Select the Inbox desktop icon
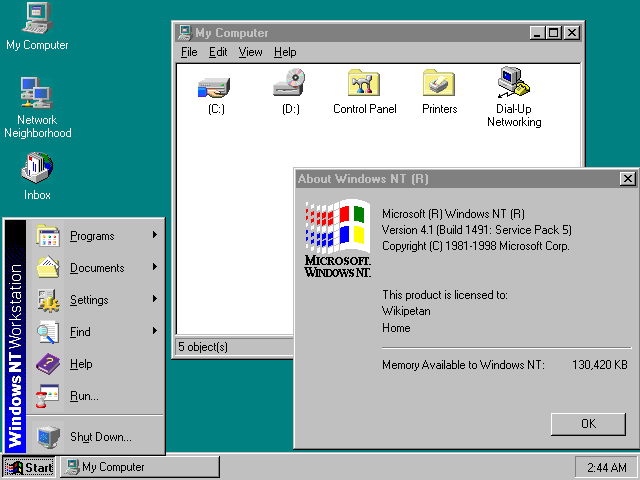 click(x=37, y=167)
